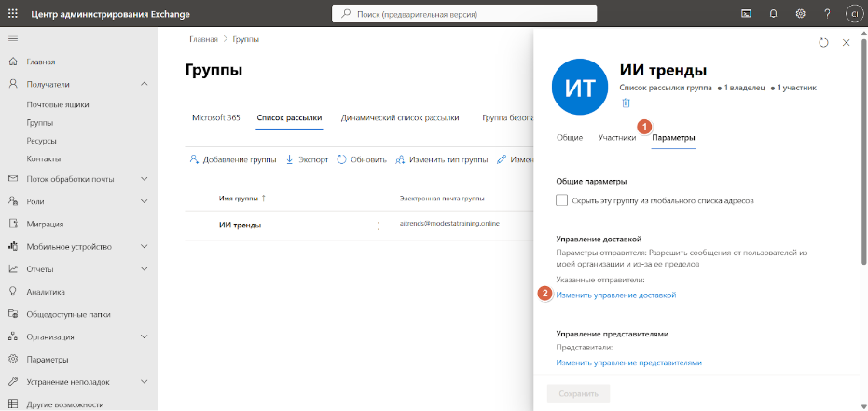Image resolution: width=868 pixels, height=411 pixels.
Task: Switch to the Общие tab
Action: pyautogui.click(x=570, y=138)
